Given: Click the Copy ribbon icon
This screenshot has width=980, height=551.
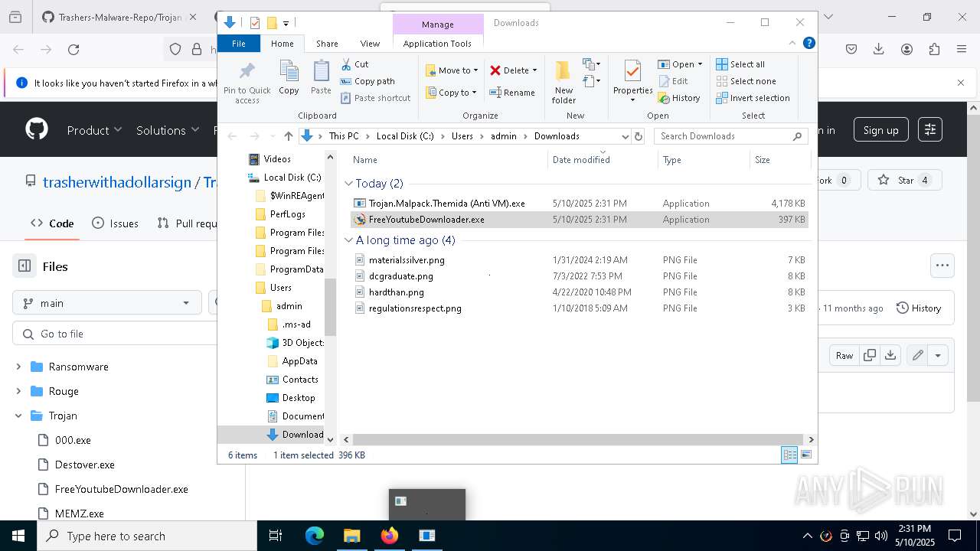Looking at the screenshot, I should [289, 78].
